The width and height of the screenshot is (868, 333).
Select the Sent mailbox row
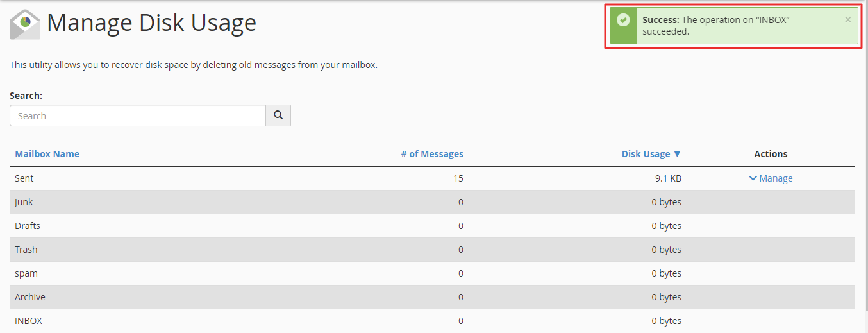[432, 178]
